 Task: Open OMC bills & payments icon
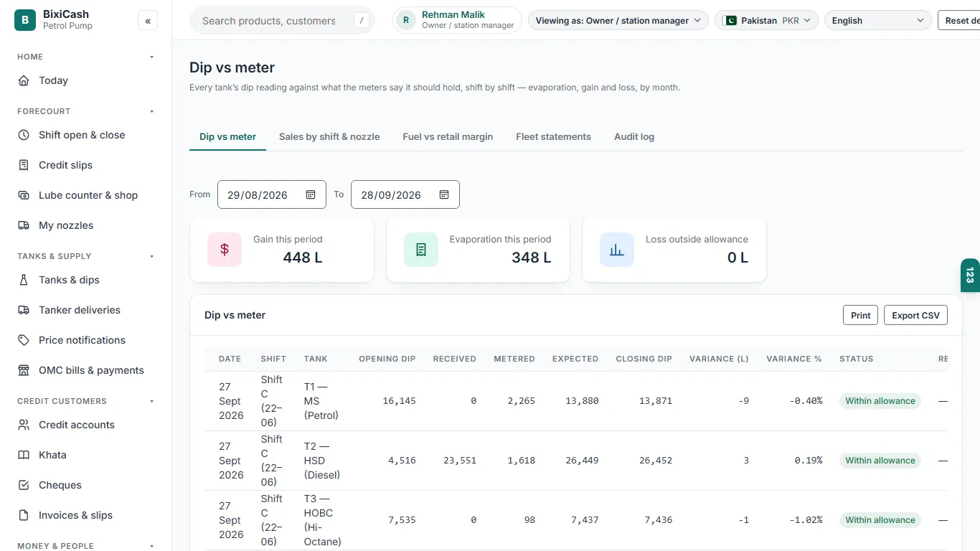[24, 370]
